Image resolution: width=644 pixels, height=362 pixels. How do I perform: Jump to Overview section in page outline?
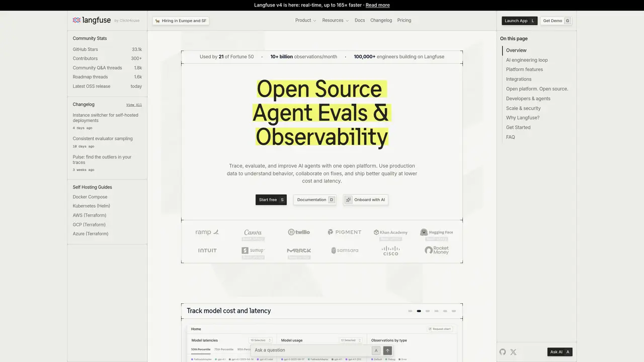(516, 50)
